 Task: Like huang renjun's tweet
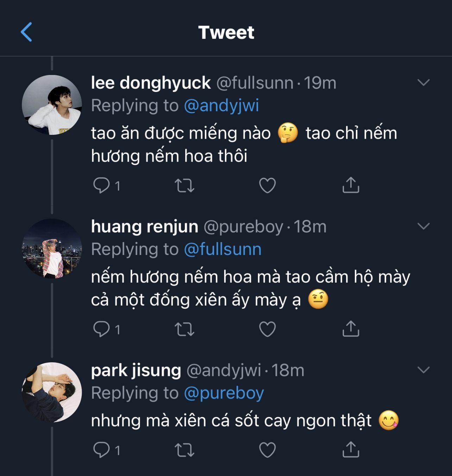click(x=267, y=329)
